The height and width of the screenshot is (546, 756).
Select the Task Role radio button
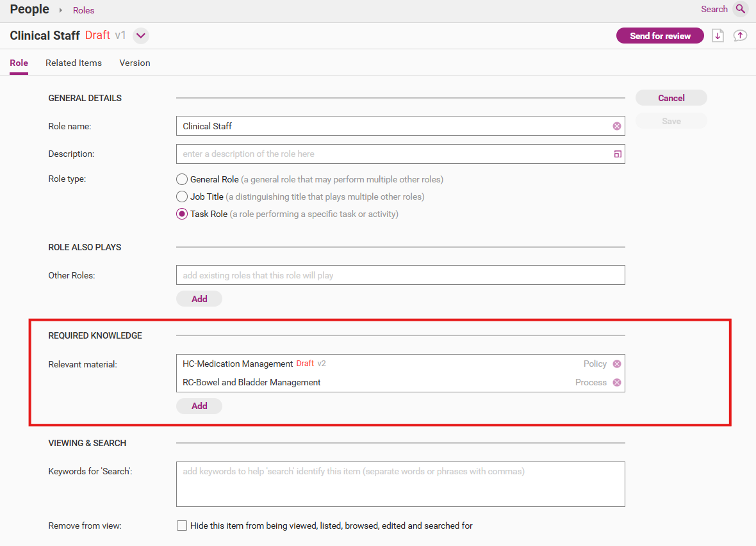(x=182, y=214)
